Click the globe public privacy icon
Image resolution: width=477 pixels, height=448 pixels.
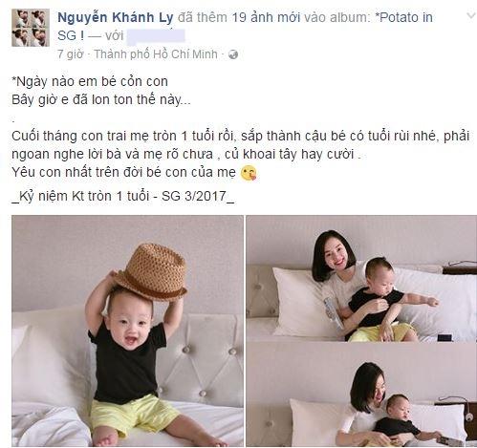click(x=233, y=54)
